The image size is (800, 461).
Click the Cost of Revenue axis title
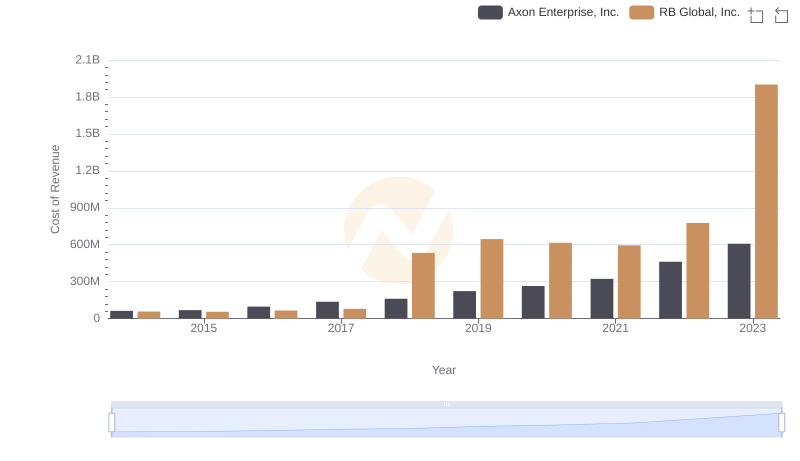click(55, 189)
